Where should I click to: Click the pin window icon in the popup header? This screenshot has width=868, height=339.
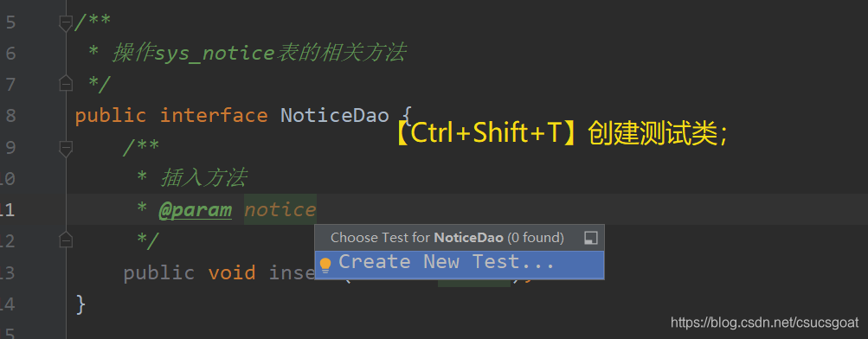click(591, 238)
